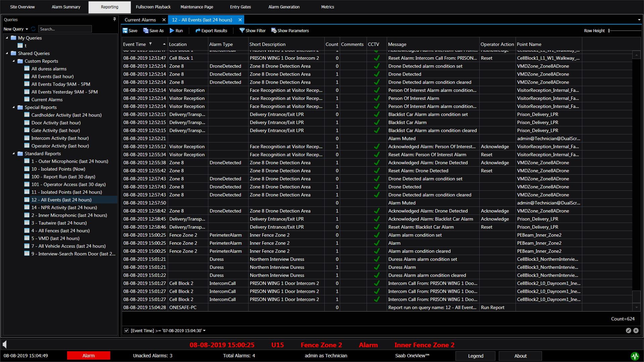The width and height of the screenshot is (644, 362).
Task: Click the Save disk icon
Action: [125, 31]
